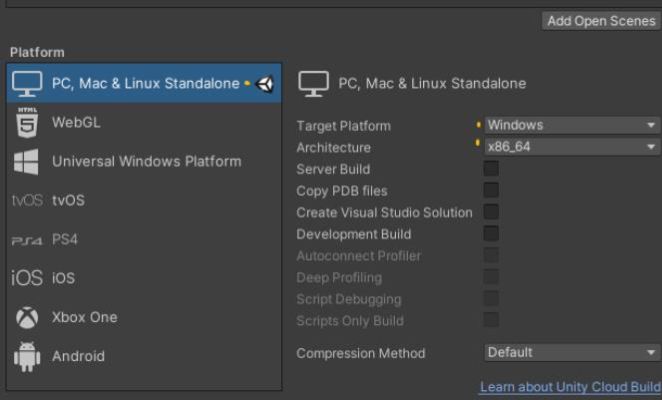Open the Compression Method dropdown

click(x=572, y=352)
